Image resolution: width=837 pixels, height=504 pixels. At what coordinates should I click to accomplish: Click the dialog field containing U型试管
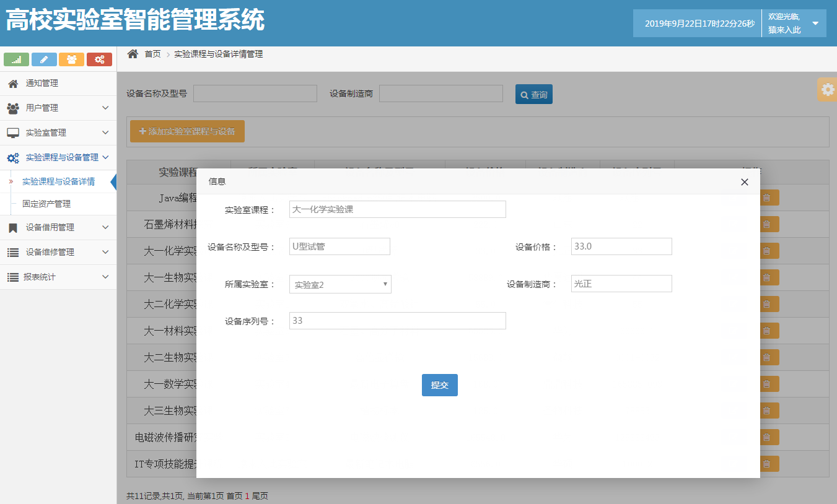(340, 246)
